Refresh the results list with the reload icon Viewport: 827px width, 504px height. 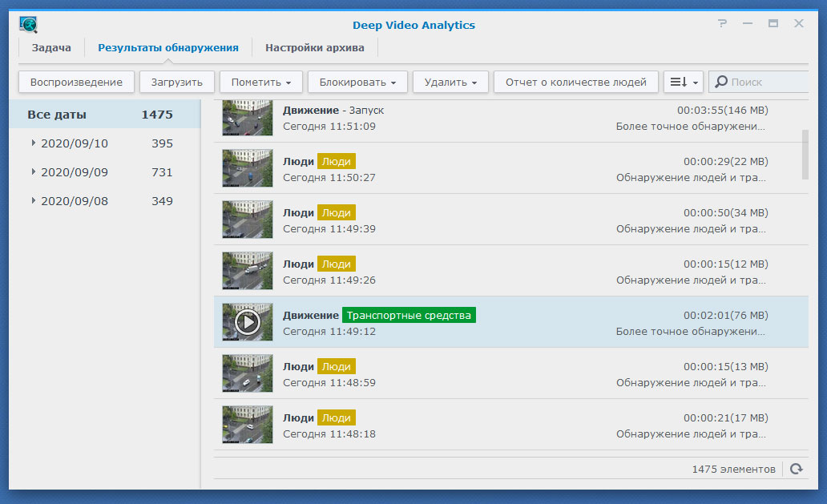click(x=796, y=469)
